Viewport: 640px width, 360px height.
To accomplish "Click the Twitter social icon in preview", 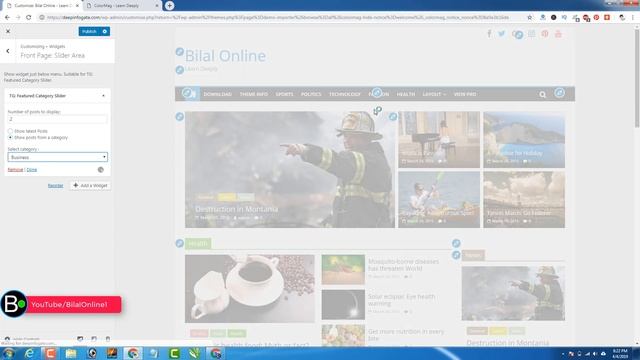I will click(x=502, y=34).
